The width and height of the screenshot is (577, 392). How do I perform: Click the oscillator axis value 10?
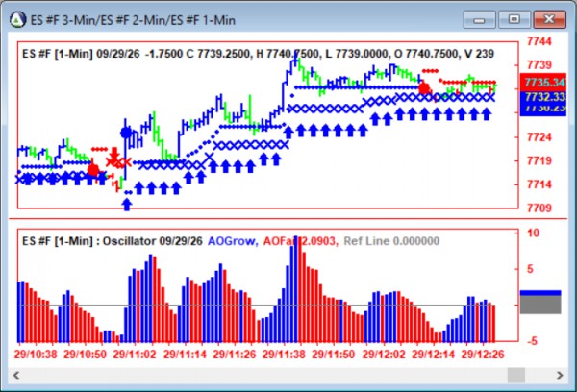coord(533,233)
